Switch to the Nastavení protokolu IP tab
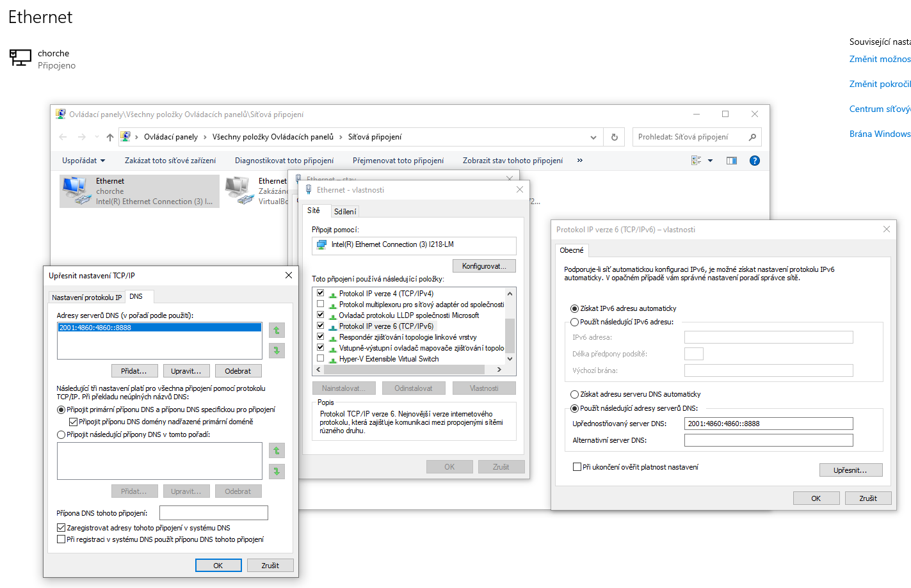The image size is (911, 588). (86, 297)
